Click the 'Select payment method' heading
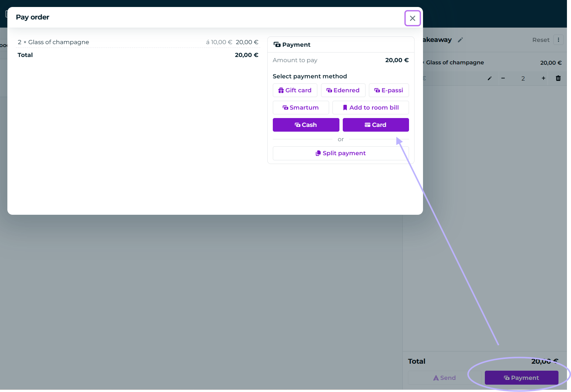 pos(310,76)
